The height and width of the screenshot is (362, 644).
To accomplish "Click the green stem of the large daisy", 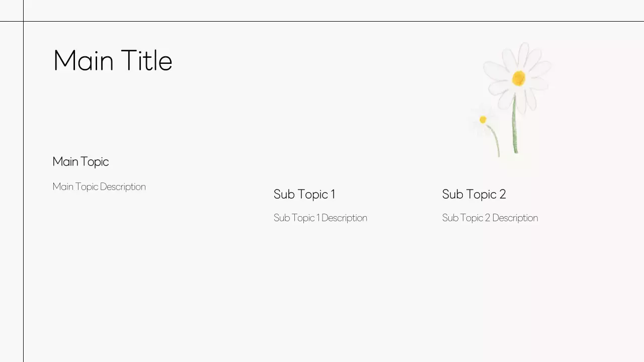I will coord(515,126).
